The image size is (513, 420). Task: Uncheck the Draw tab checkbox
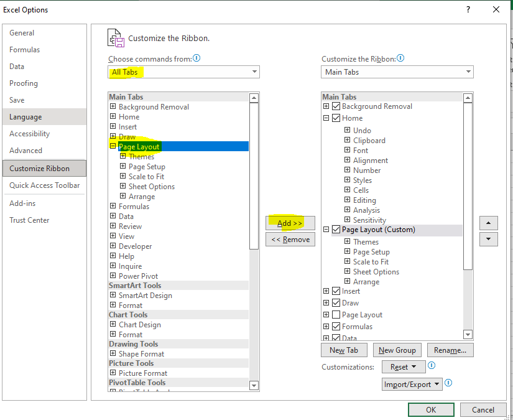tap(336, 303)
